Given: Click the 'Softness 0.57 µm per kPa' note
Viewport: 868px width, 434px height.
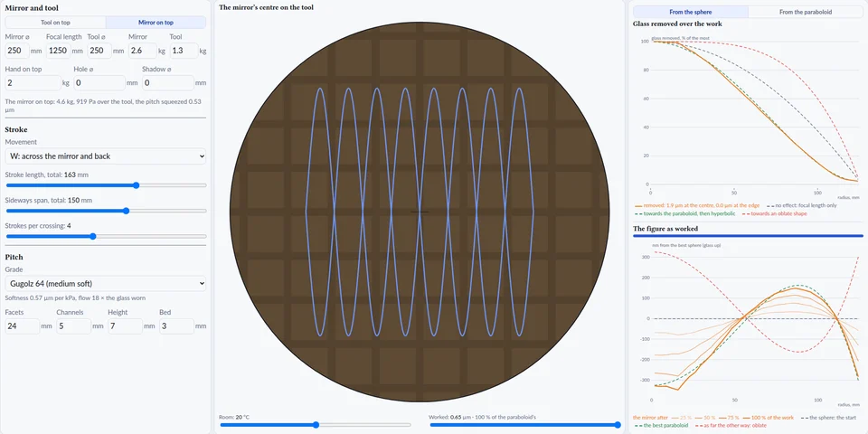Looking at the screenshot, I should [75, 297].
